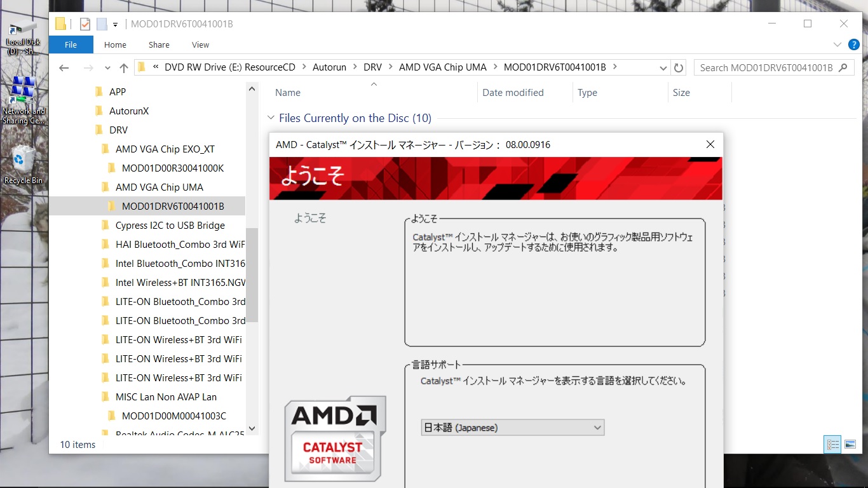Open the File menu tab

71,44
